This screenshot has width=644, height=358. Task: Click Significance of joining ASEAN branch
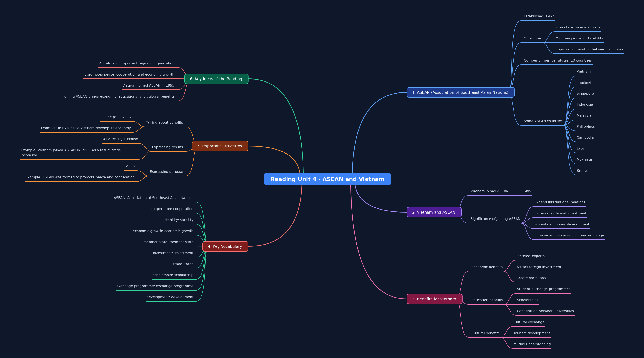click(x=495, y=219)
